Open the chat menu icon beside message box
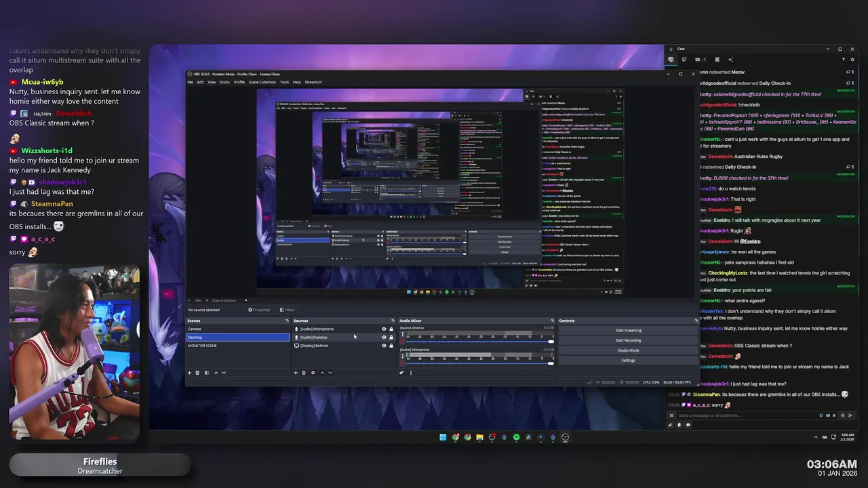Screen dimensions: 868x488 tap(671, 415)
